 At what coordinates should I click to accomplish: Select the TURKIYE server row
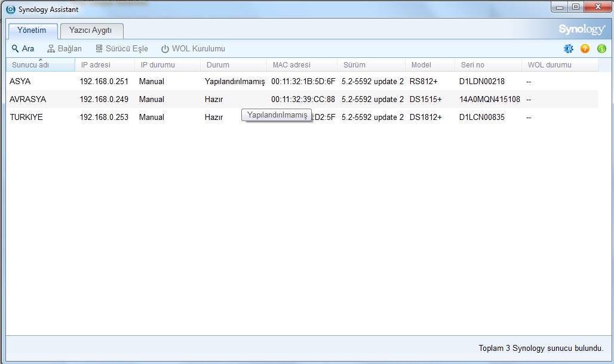26,117
